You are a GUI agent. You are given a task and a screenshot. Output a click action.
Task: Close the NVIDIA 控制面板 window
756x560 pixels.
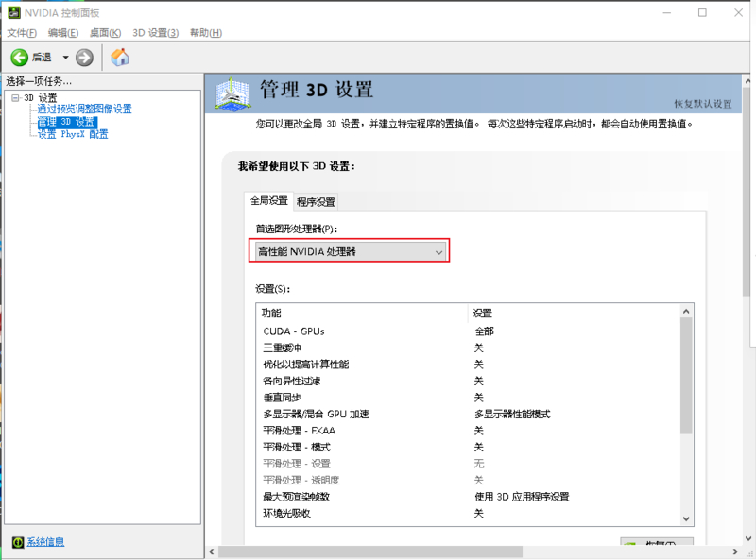(738, 13)
